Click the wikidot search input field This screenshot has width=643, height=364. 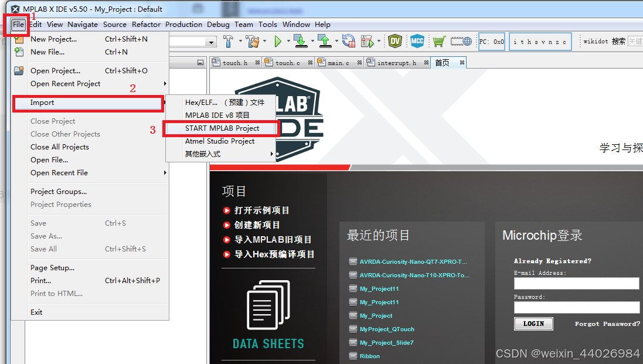[635, 42]
